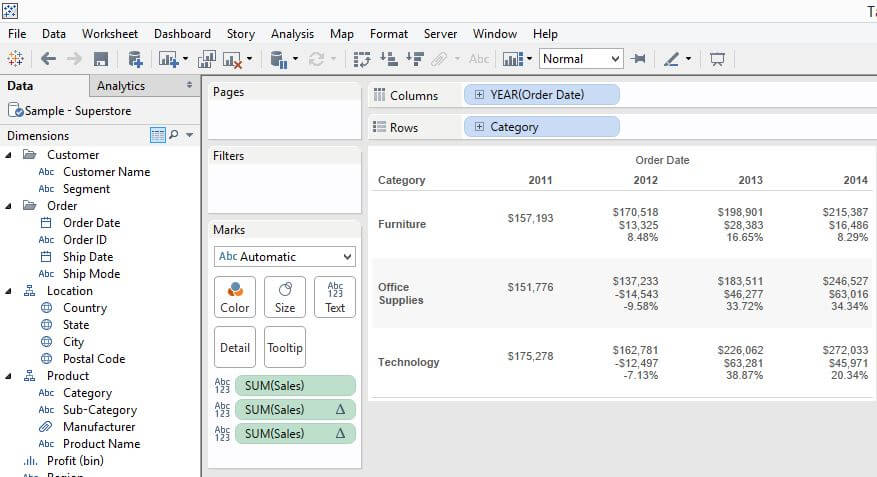The image size is (877, 477).
Task: Open the Dashboard menu
Action: click(x=182, y=34)
